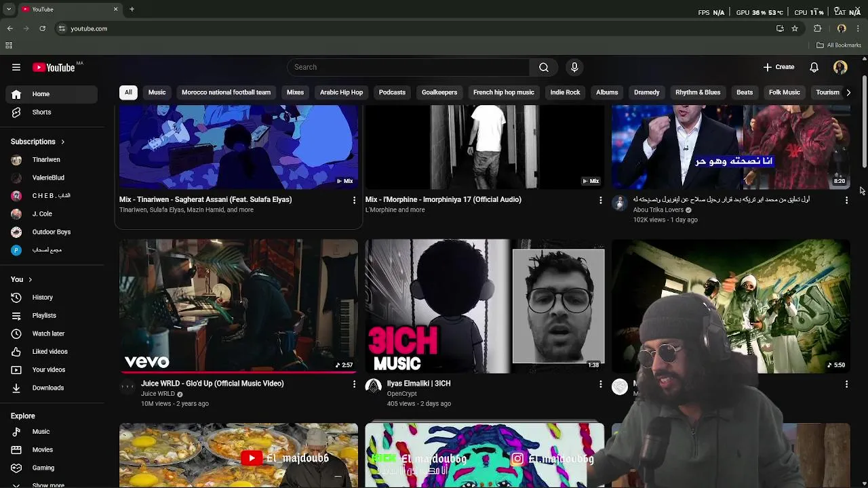Screen dimensions: 868x488
Task: Start voice search with microphone icon
Action: pos(574,67)
